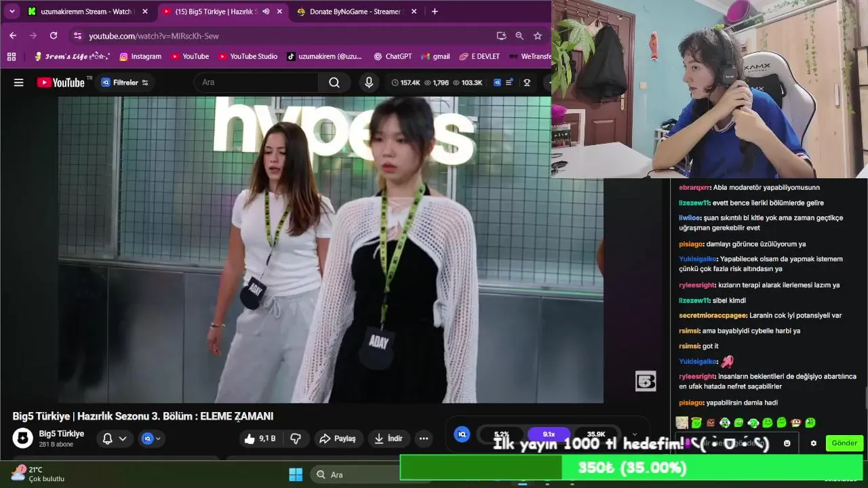The width and height of the screenshot is (868, 488).
Task: Mute the YouTube tab via speaker icon
Action: (x=266, y=12)
